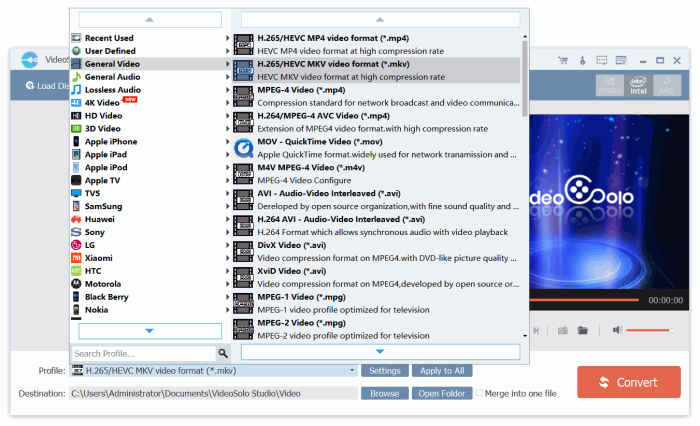The height and width of the screenshot is (426, 700).
Task: Click Apply to All button
Action: pyautogui.click(x=442, y=371)
